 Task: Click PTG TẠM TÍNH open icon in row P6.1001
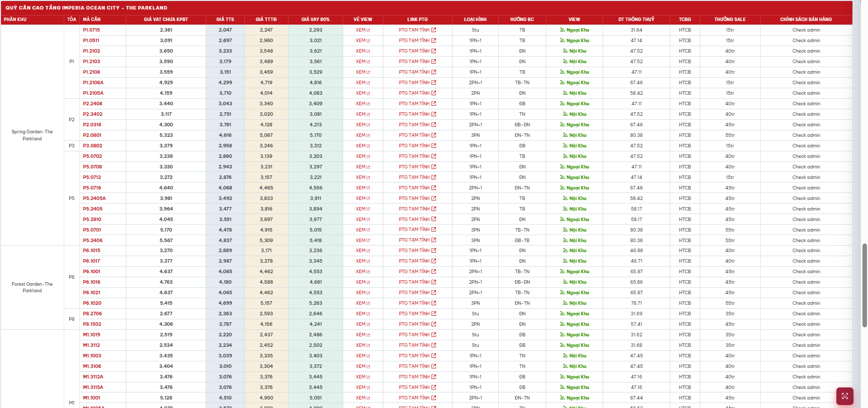pyautogui.click(x=433, y=272)
